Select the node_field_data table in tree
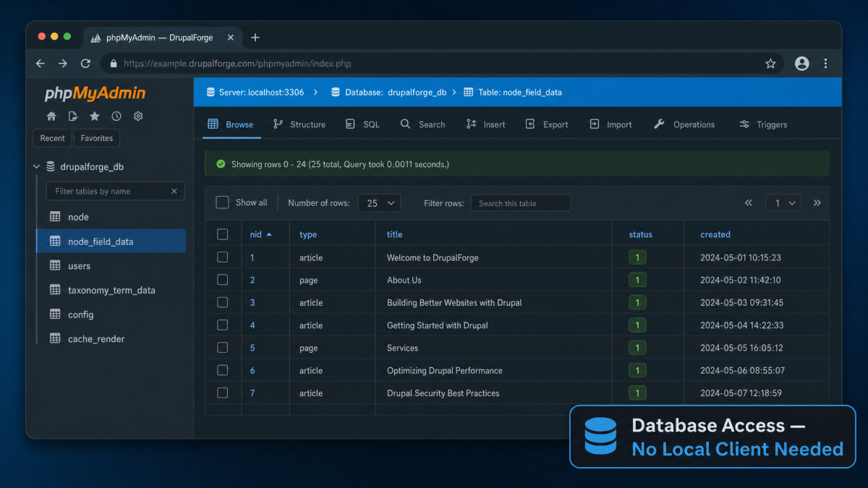 (x=111, y=241)
